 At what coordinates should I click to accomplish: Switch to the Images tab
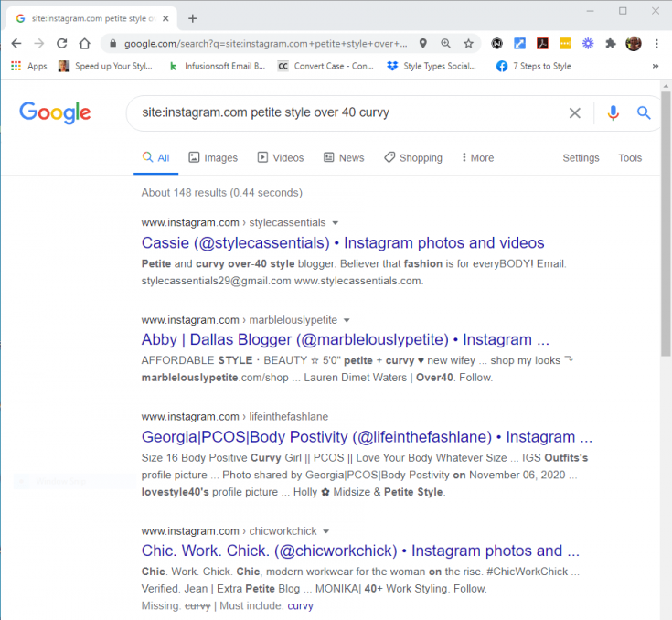click(213, 157)
